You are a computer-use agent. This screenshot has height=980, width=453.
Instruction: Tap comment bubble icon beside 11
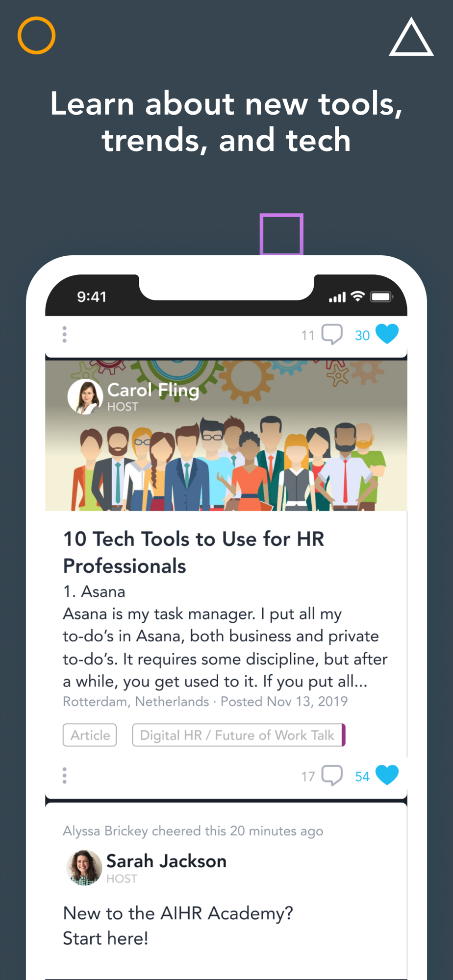[x=332, y=335]
